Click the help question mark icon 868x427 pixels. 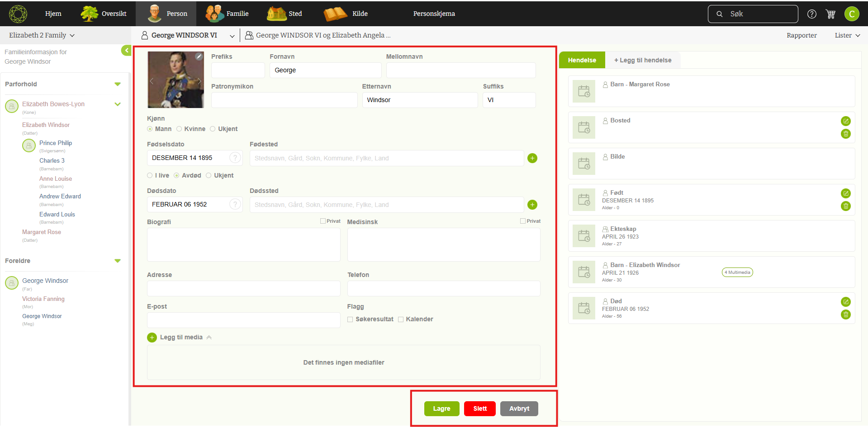pos(812,14)
